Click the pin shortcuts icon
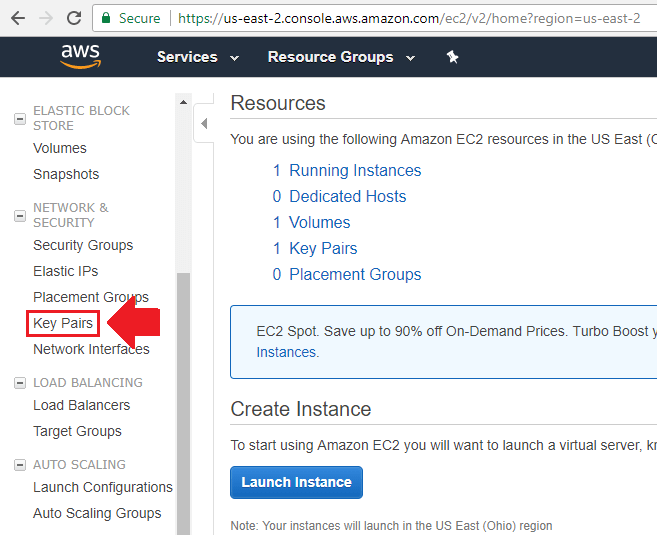Viewport: 657px width, 535px height. pos(452,57)
